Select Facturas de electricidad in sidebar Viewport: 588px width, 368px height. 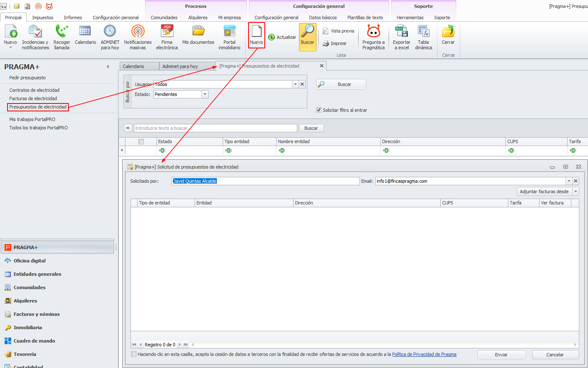[x=33, y=98]
